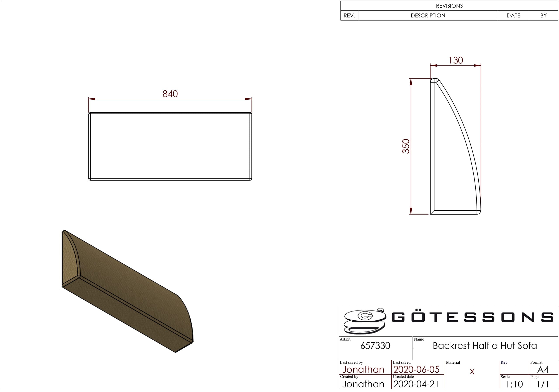
Task: Click the DATE column header
Action: tap(513, 15)
